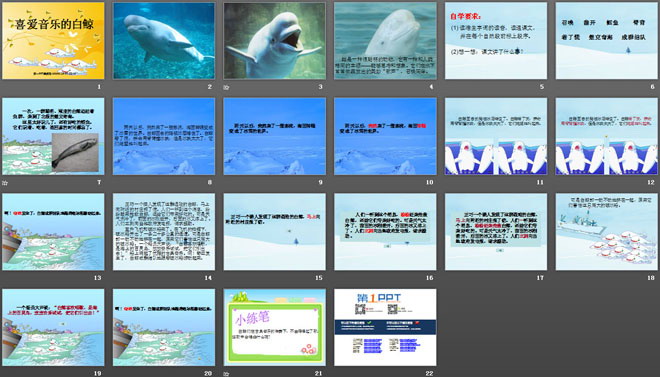This screenshot has width=660, height=377.
Task: Click the animation star icon below slide 21
Action: tap(226, 373)
